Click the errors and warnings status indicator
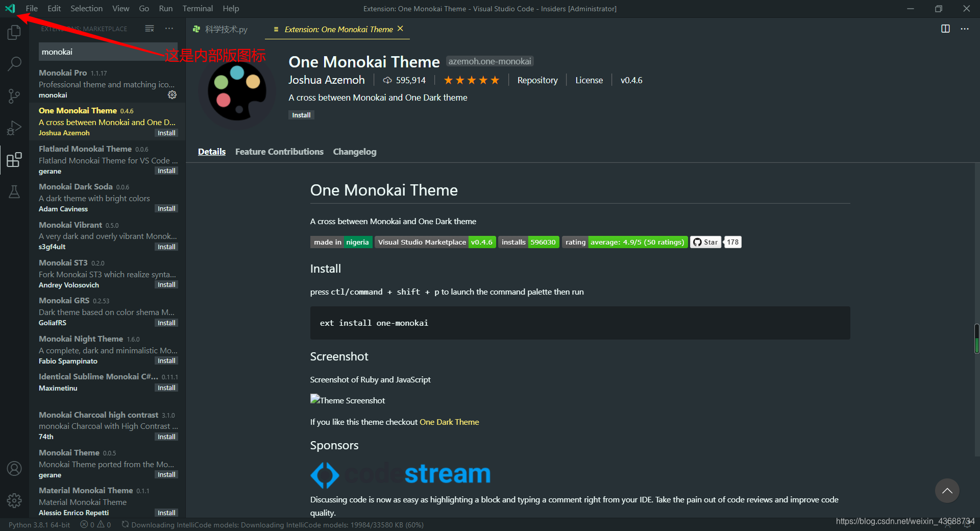This screenshot has width=980, height=531. tap(95, 524)
